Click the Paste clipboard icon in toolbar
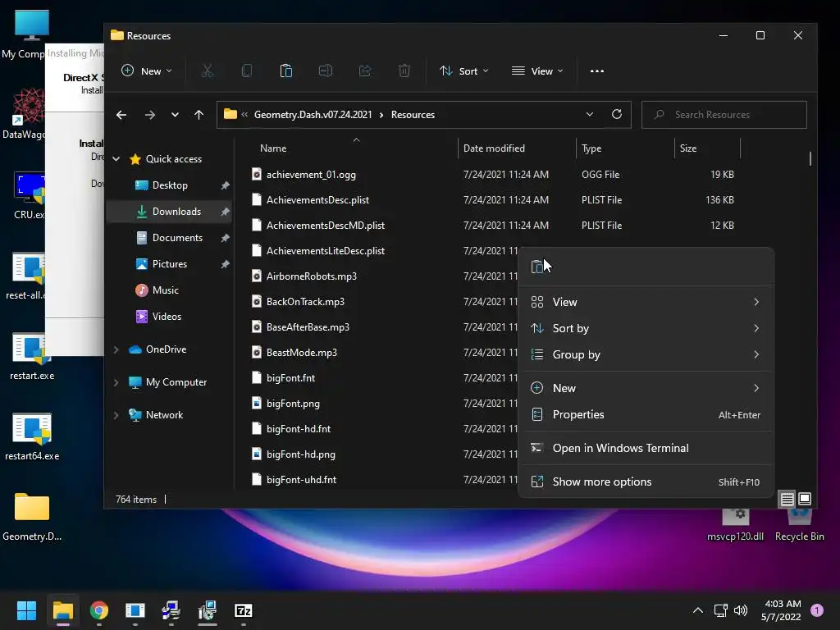Image resolution: width=840 pixels, height=630 pixels. tap(286, 71)
